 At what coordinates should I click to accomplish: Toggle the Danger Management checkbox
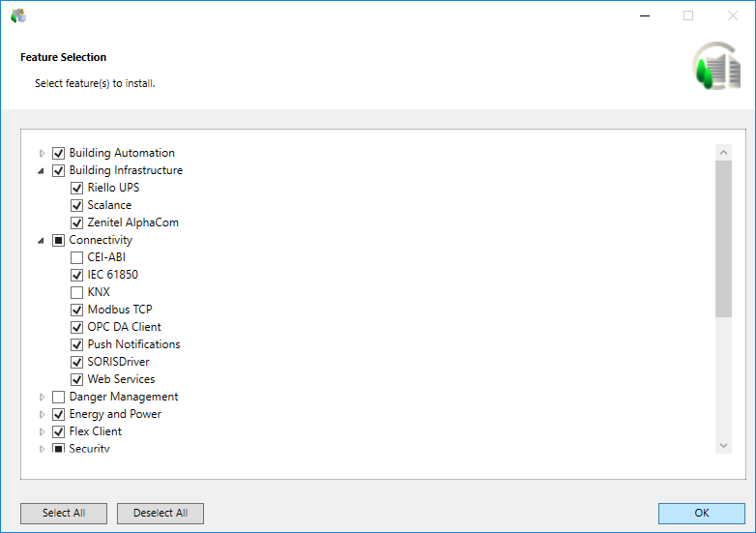point(59,397)
